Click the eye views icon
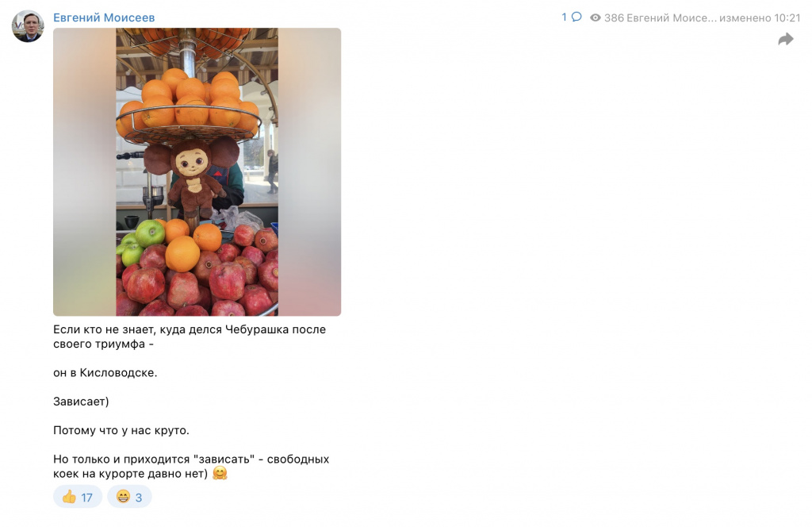This screenshot has width=812, height=527. pyautogui.click(x=596, y=17)
